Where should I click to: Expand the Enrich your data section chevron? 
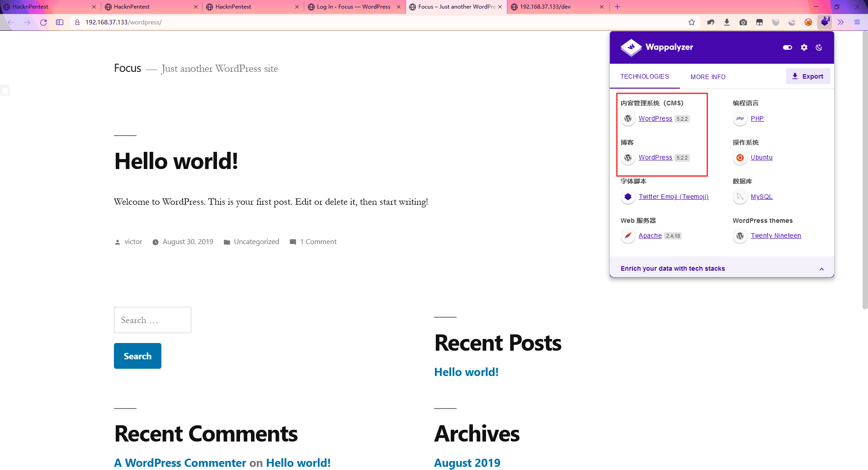[821, 269]
